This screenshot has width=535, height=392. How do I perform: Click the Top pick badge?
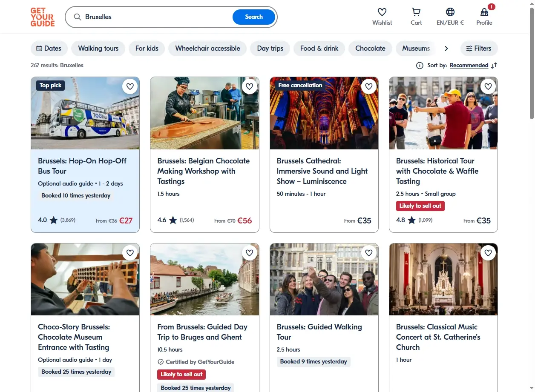click(51, 86)
